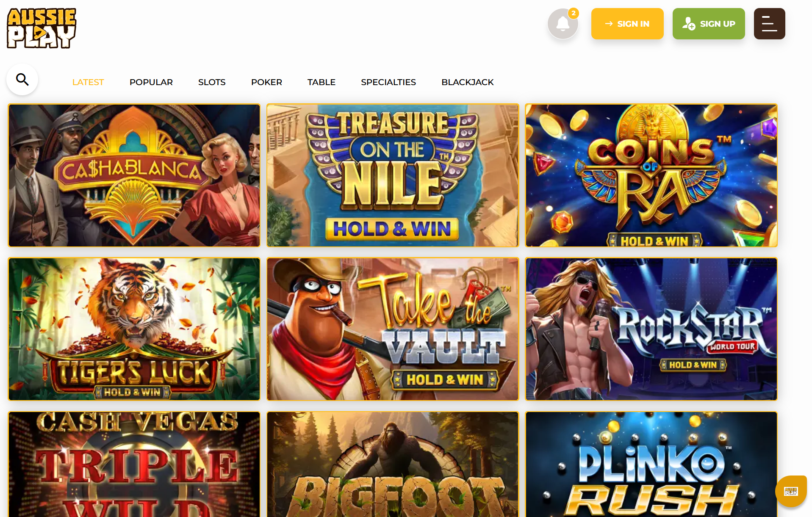Select the Tiger's Luck game tile
812x517 pixels.
[x=134, y=329]
